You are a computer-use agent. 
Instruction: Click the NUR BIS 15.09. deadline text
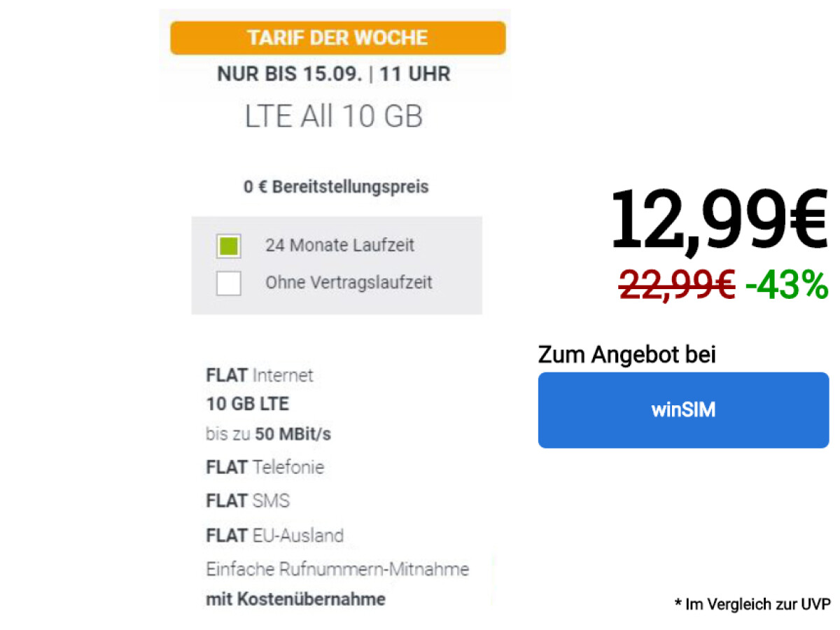click(x=334, y=73)
